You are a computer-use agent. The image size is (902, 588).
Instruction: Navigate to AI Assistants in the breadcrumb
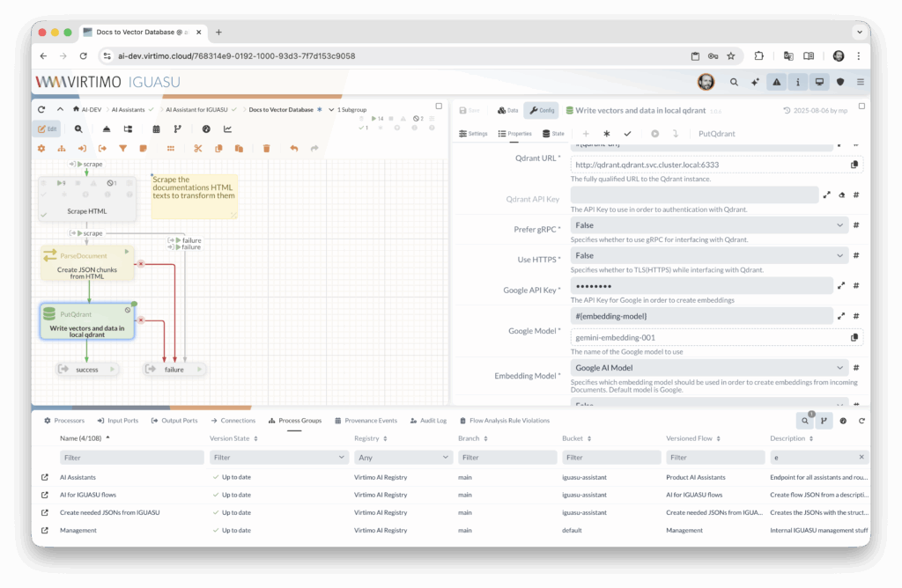tap(123, 110)
